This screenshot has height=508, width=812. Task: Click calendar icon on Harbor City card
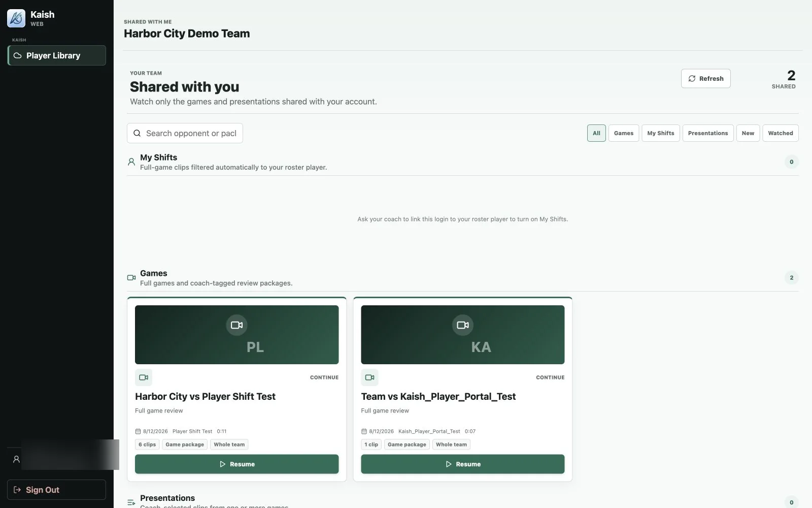138,431
